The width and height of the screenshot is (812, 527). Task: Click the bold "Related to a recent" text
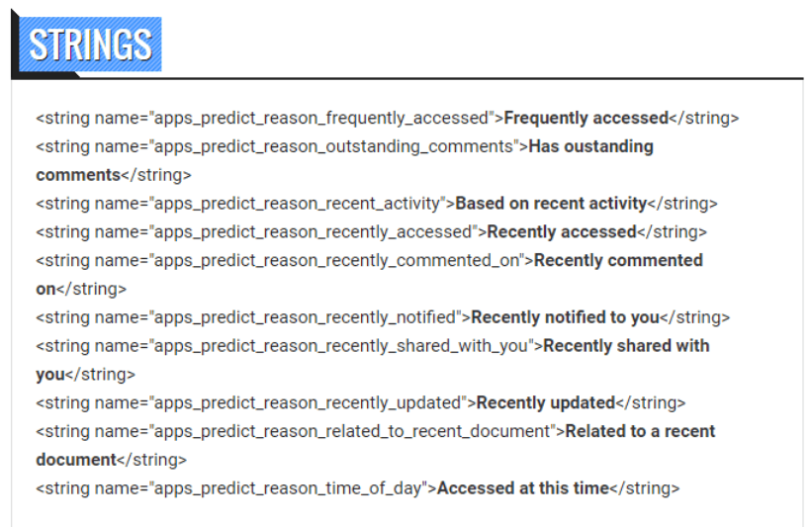[x=640, y=431]
